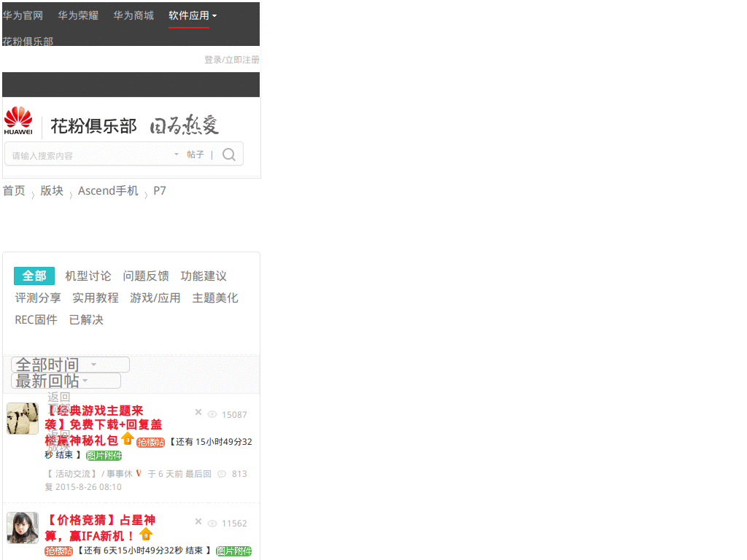The width and height of the screenshot is (747, 560).
Task: Go to 华为官网 in top bar
Action: [x=23, y=16]
